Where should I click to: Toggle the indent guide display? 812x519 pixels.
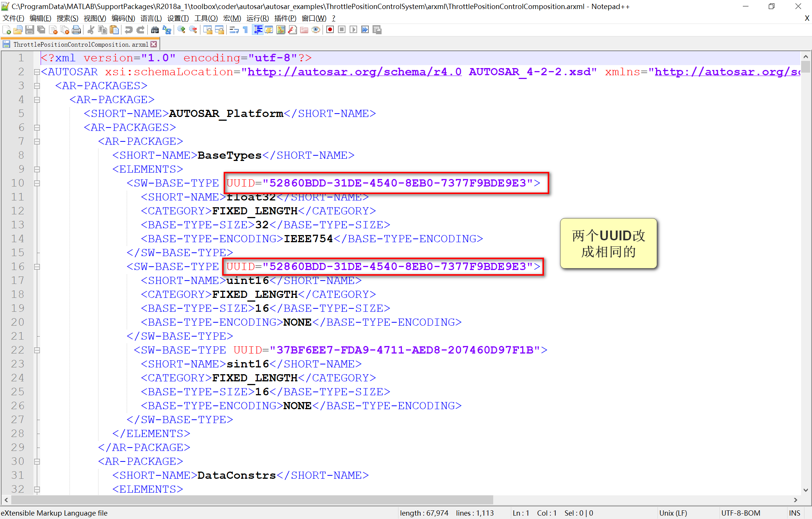(258, 30)
